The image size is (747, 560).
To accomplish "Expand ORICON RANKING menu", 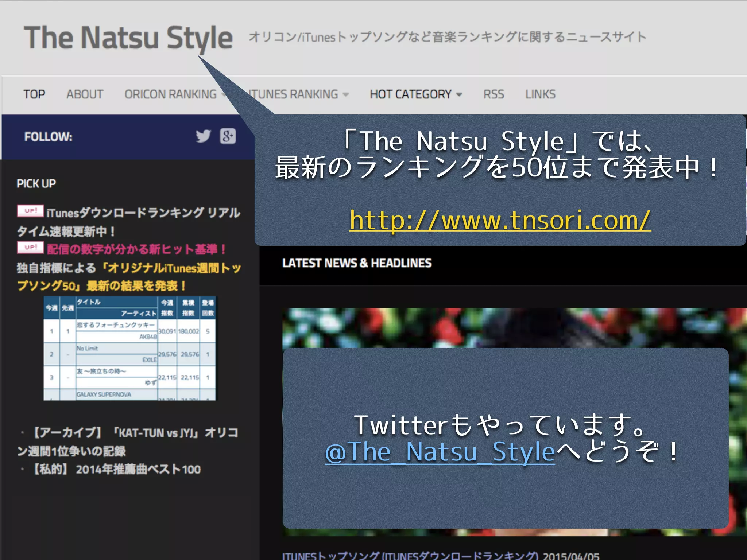I will (176, 94).
